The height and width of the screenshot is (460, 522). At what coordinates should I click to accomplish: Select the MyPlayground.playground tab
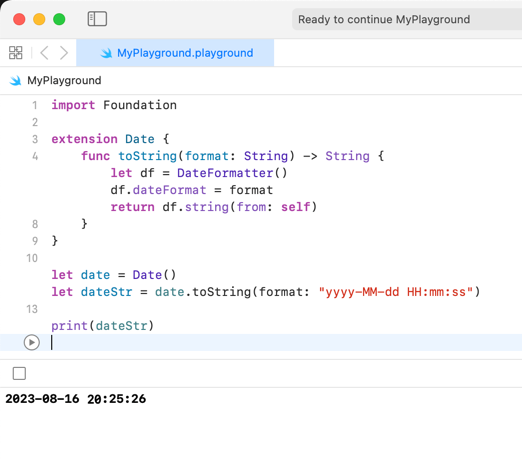(x=175, y=53)
